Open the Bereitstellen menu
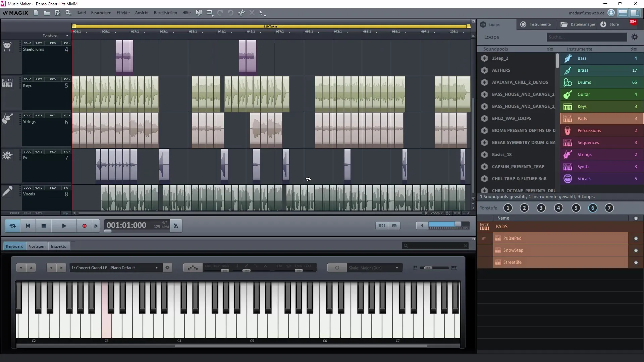644x362 pixels. pyautogui.click(x=165, y=13)
